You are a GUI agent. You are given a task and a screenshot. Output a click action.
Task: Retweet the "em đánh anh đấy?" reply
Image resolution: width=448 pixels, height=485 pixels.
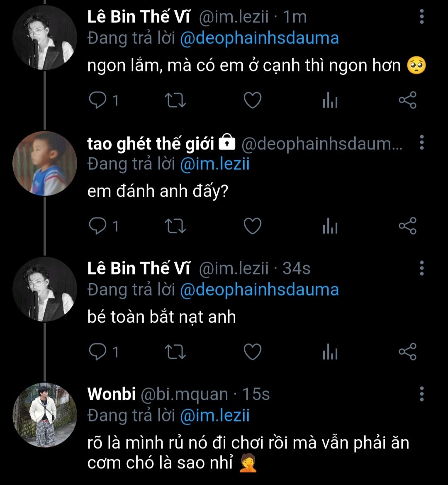175,226
